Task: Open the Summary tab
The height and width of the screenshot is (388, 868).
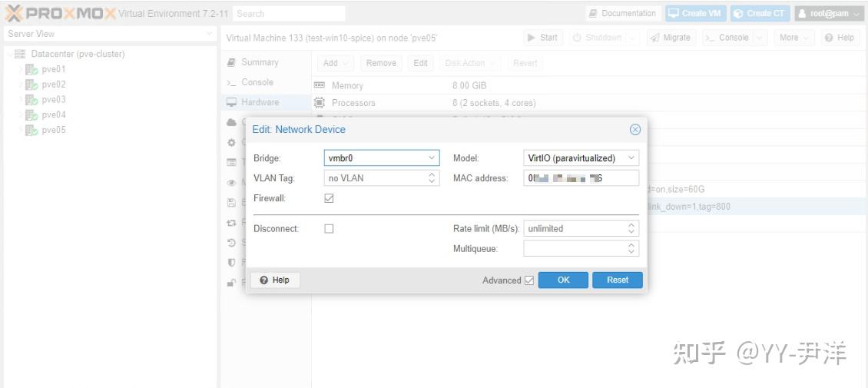Action: tap(266, 62)
